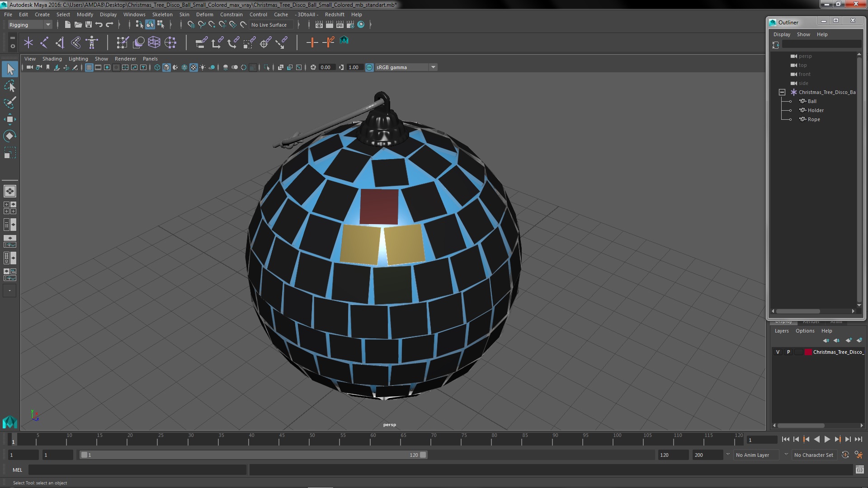Screen dimensions: 868x488
Task: Activate the Scale tool in the toolbox
Action: click(x=10, y=153)
